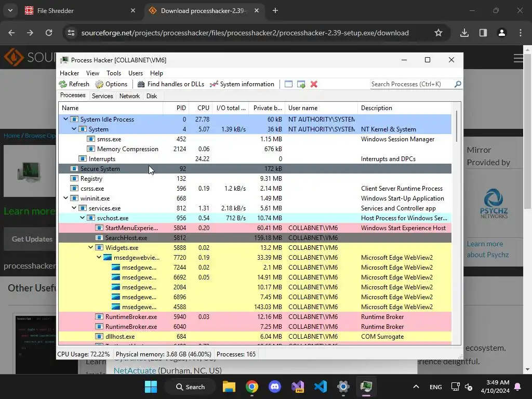This screenshot has height=399, width=532.
Task: Bookmark this page with the star
Action: point(438,33)
